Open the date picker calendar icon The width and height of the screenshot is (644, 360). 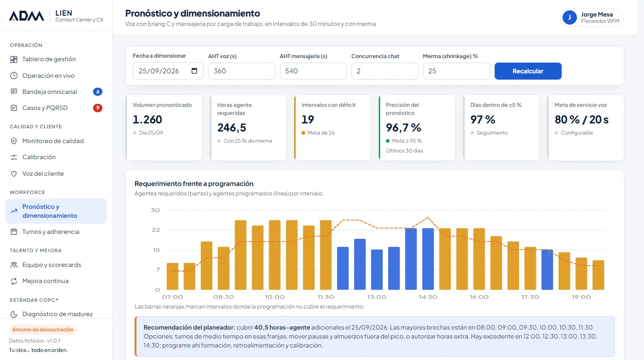click(x=194, y=71)
